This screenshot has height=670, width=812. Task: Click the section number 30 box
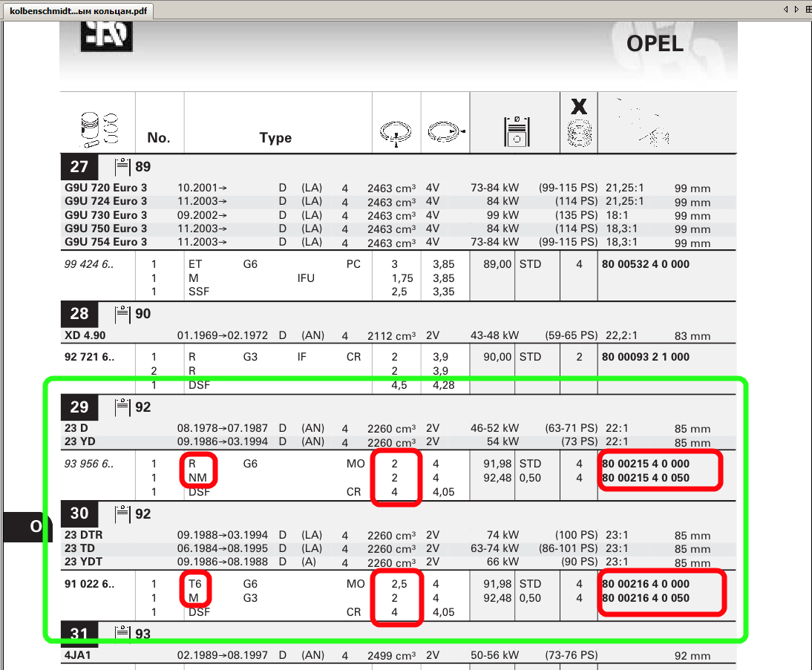(x=79, y=513)
